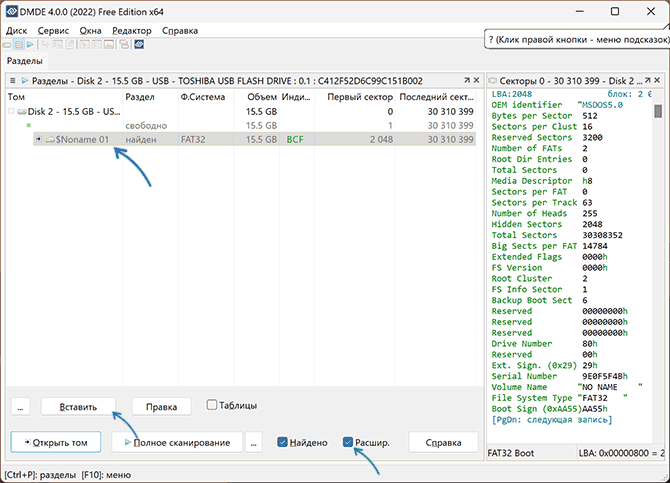Viewport: 670px width, 483px height.
Task: Click the Bytes per Sector 512 line
Action: (x=544, y=116)
